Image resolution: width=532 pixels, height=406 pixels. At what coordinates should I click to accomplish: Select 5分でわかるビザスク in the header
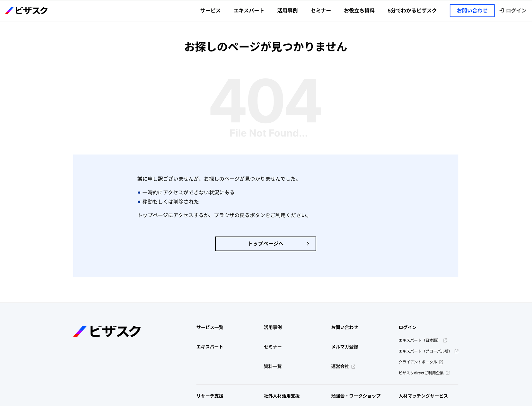(412, 11)
